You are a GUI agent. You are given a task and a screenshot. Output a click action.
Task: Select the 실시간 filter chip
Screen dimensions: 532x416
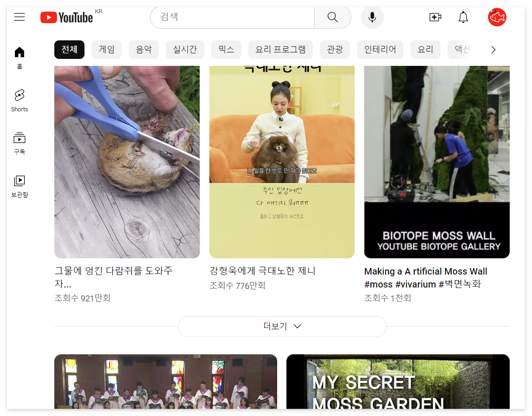point(185,50)
